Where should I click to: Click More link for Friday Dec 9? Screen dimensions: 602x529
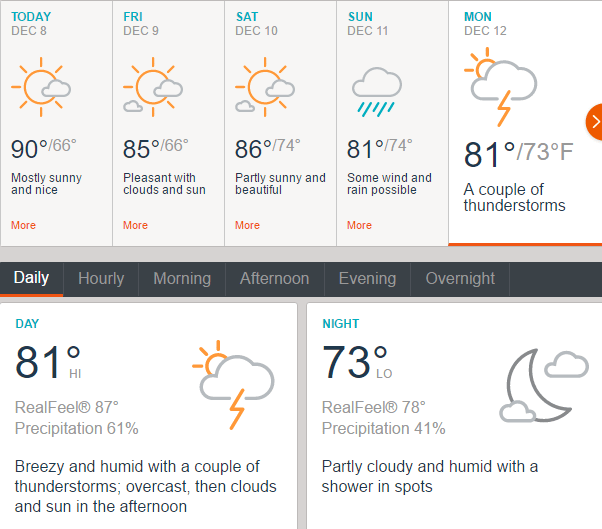coord(135,225)
